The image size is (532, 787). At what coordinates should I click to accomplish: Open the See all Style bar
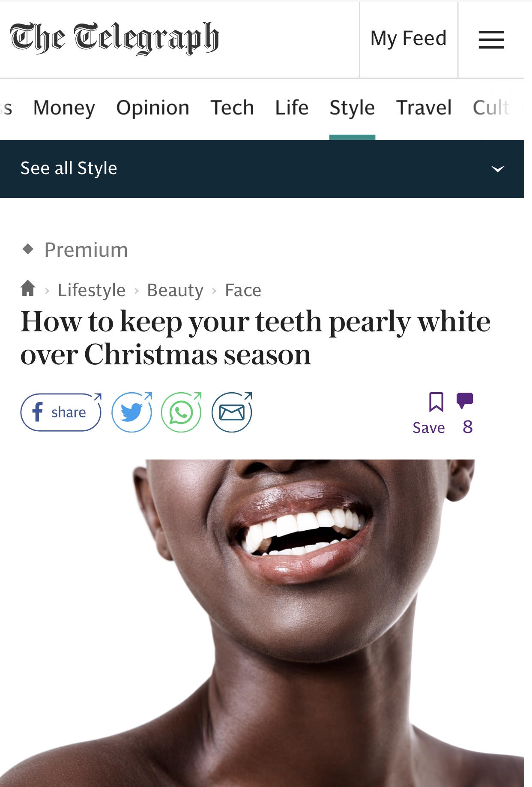pyautogui.click(x=262, y=169)
